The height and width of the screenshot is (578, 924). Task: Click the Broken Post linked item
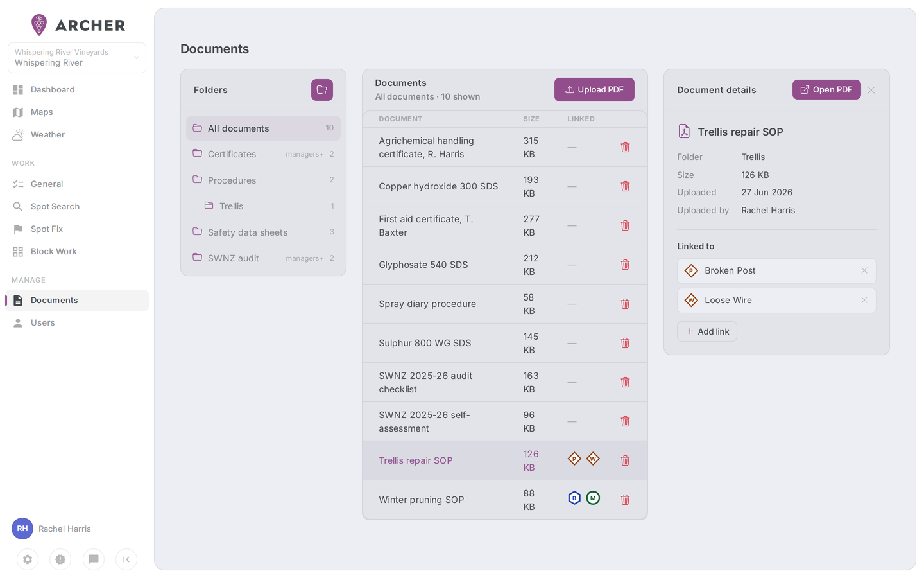(x=776, y=271)
